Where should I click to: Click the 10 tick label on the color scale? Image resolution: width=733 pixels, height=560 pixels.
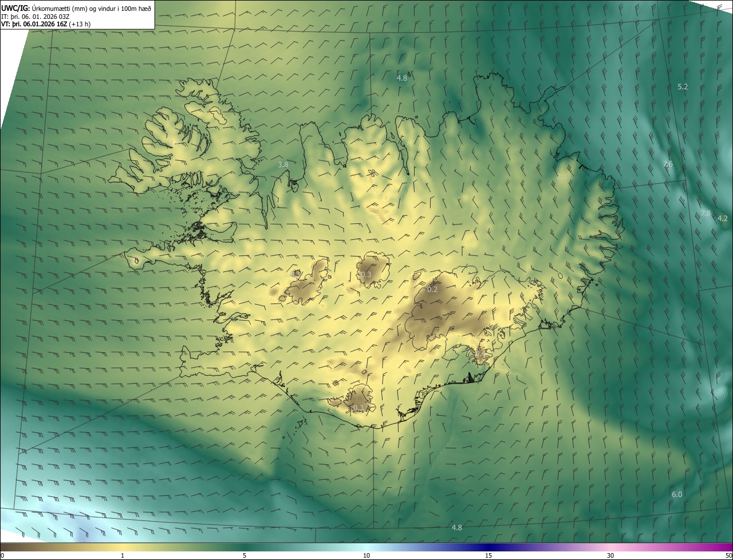(x=366, y=555)
